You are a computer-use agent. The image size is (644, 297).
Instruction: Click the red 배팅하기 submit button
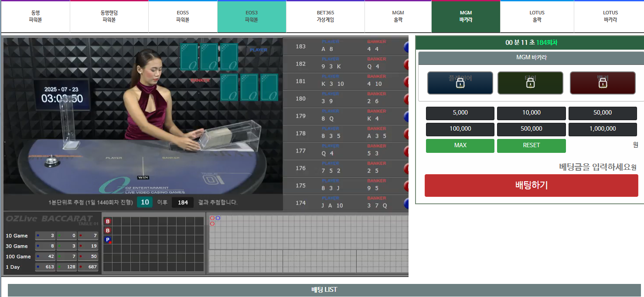tap(531, 186)
